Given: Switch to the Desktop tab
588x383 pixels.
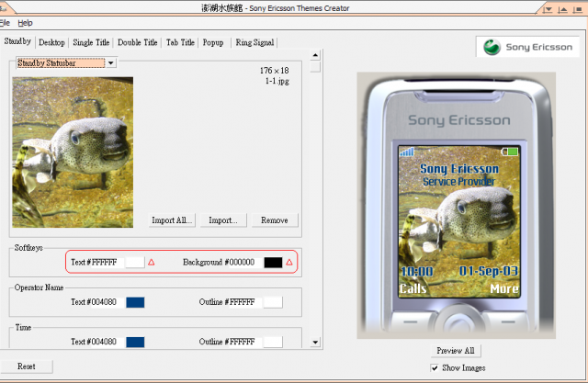Looking at the screenshot, I should click(51, 42).
